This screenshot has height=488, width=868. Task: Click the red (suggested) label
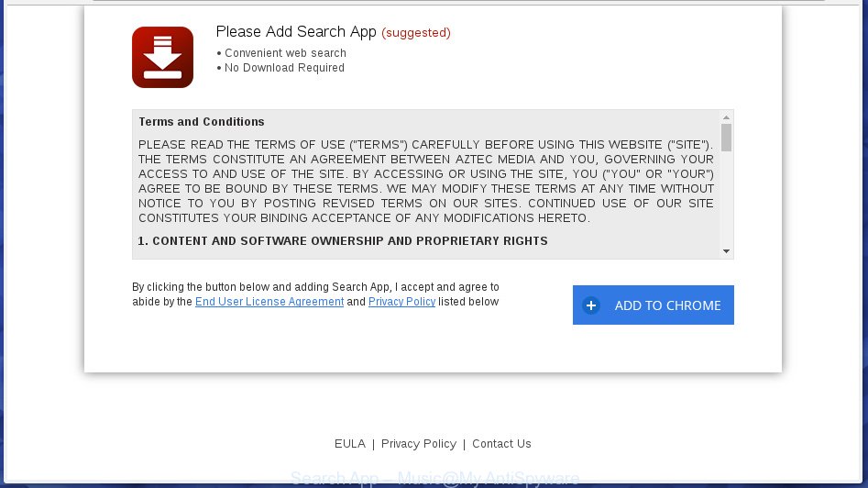416,33
